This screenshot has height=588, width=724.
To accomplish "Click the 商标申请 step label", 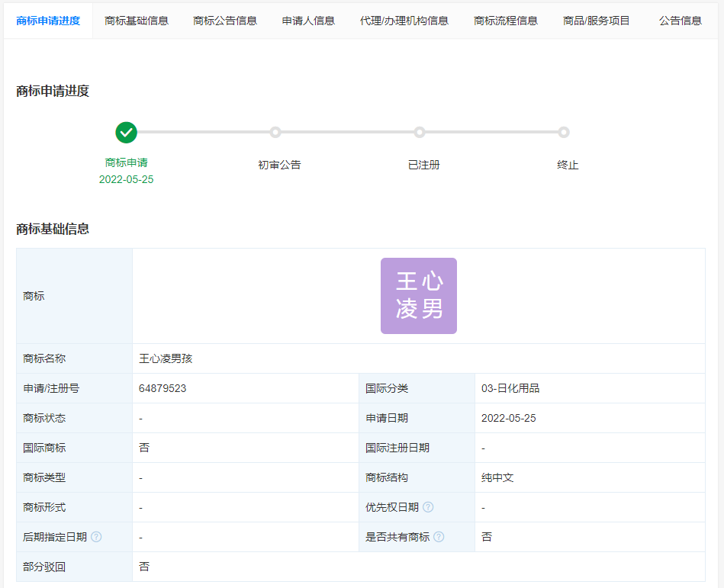I will 126,162.
